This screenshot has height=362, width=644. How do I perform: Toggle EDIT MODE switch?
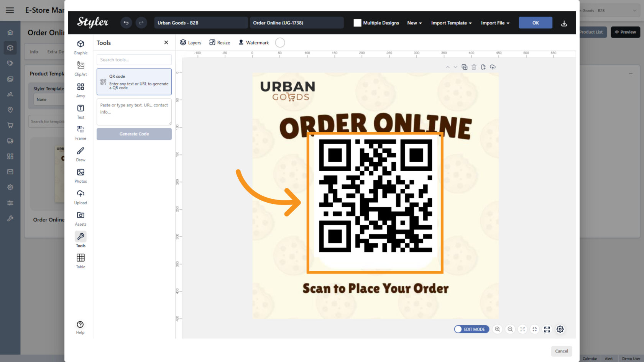click(472, 329)
